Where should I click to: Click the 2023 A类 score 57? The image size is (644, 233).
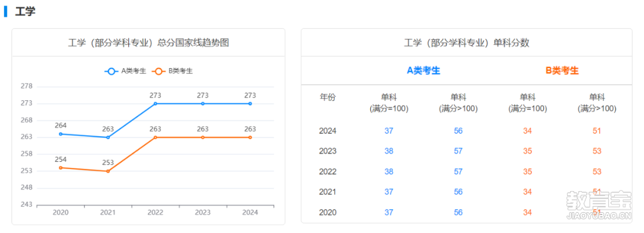[x=458, y=151]
